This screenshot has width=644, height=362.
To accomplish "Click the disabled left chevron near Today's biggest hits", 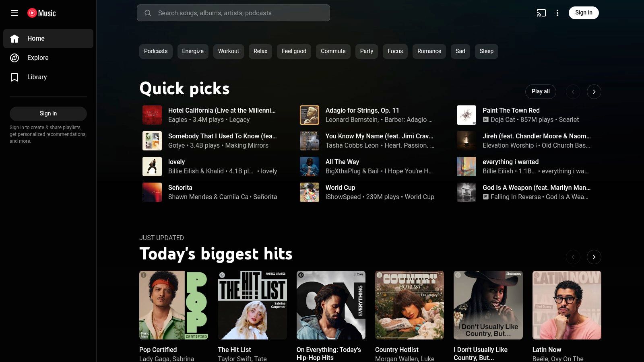I will (x=573, y=257).
